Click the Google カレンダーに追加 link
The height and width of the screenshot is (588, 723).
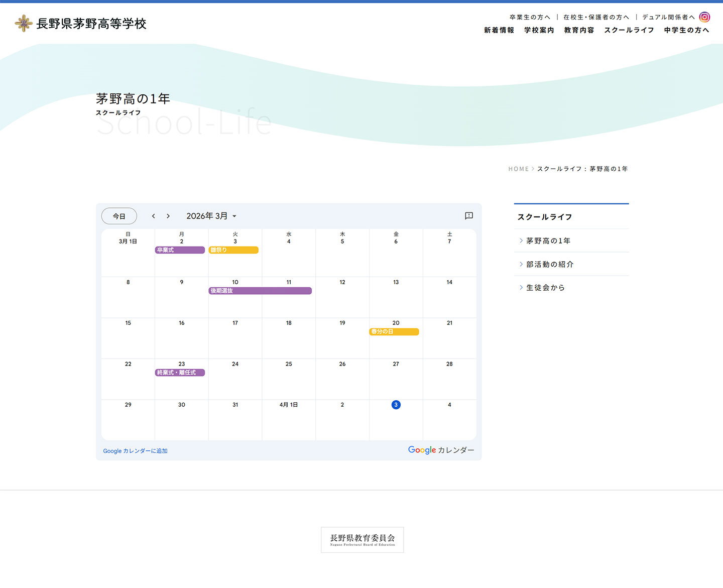(135, 451)
